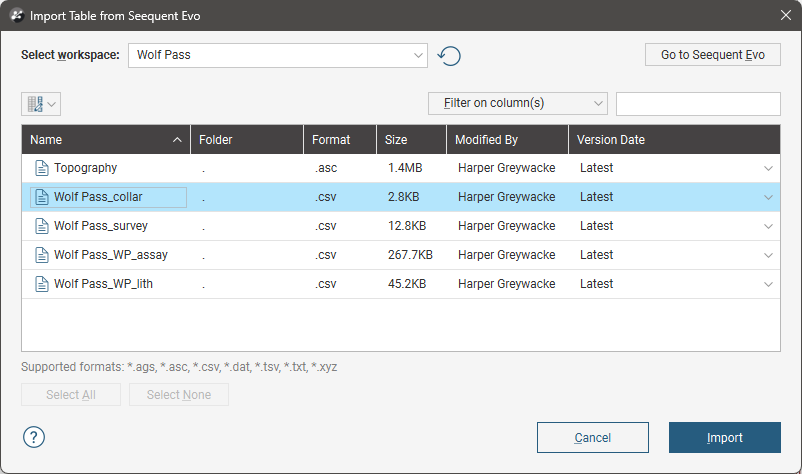Click the Wolf Pass_WP_assay file icon
The width and height of the screenshot is (802, 474).
[x=42, y=255]
